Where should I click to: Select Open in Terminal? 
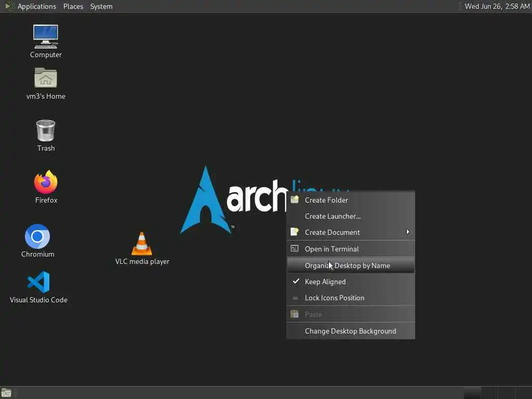pos(351,249)
